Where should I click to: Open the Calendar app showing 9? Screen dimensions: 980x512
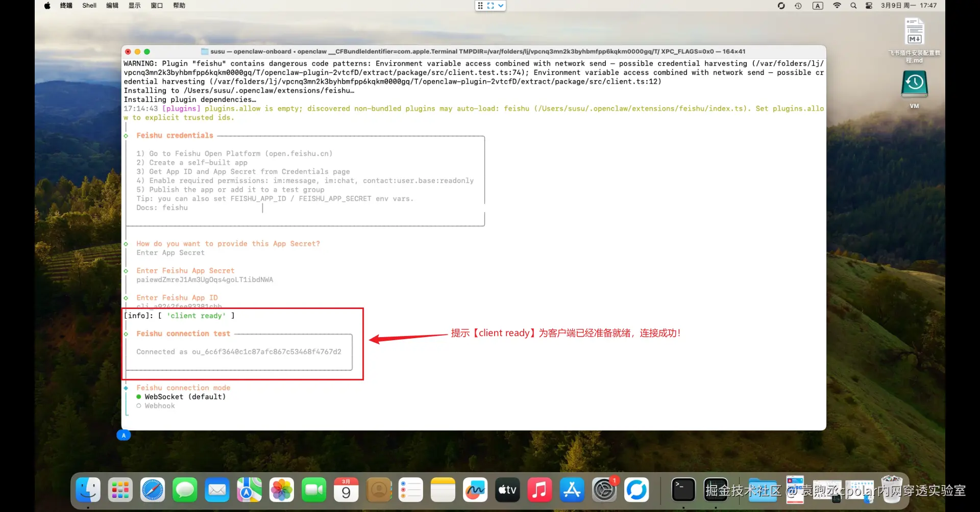(x=346, y=490)
